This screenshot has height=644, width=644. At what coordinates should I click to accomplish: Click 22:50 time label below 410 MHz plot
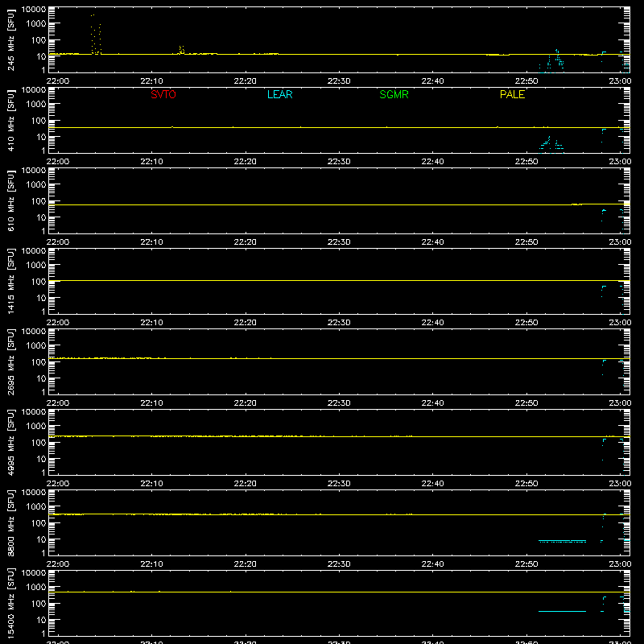point(526,162)
